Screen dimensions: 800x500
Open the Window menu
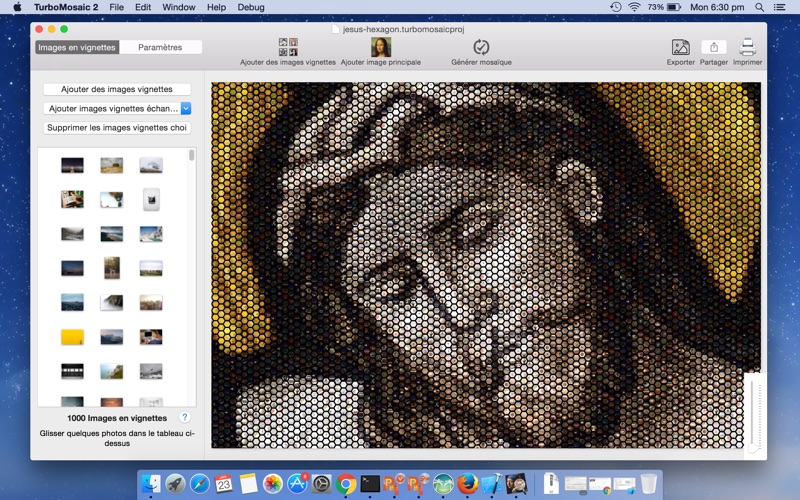(x=179, y=7)
